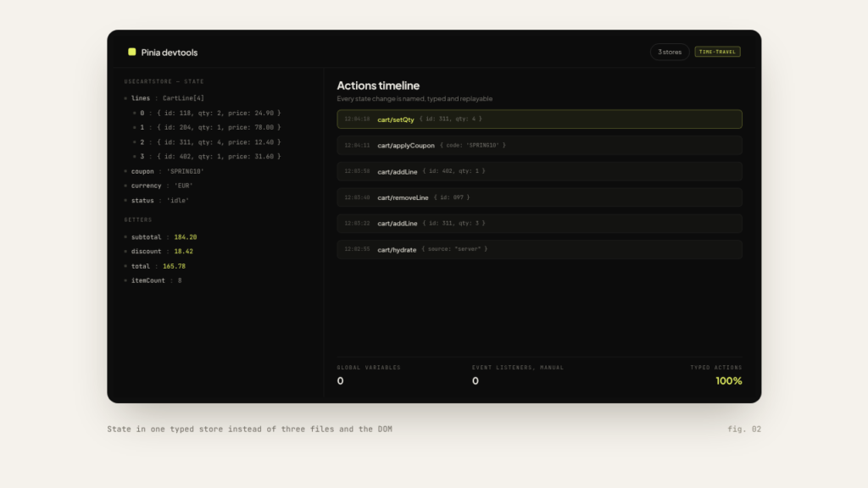Click the subtotal getter value 184.20
Image resolution: width=868 pixels, height=488 pixels.
tap(186, 237)
